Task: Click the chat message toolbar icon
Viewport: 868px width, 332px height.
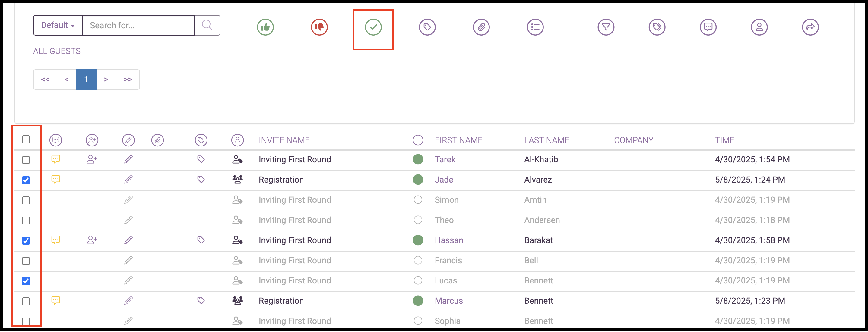Action: point(708,27)
